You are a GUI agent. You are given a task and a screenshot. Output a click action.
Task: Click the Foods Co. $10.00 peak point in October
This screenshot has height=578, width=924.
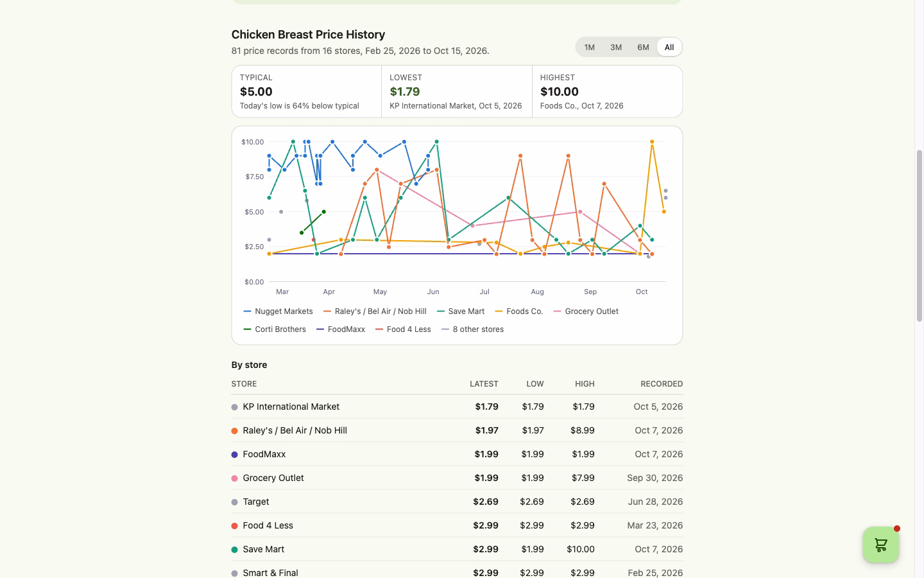tap(652, 142)
